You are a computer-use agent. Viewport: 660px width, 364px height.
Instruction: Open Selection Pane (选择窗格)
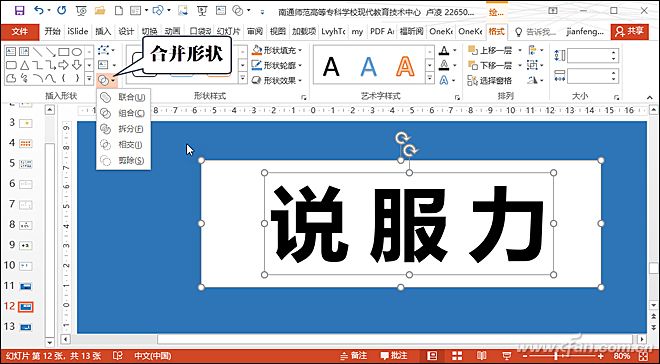pyautogui.click(x=490, y=80)
